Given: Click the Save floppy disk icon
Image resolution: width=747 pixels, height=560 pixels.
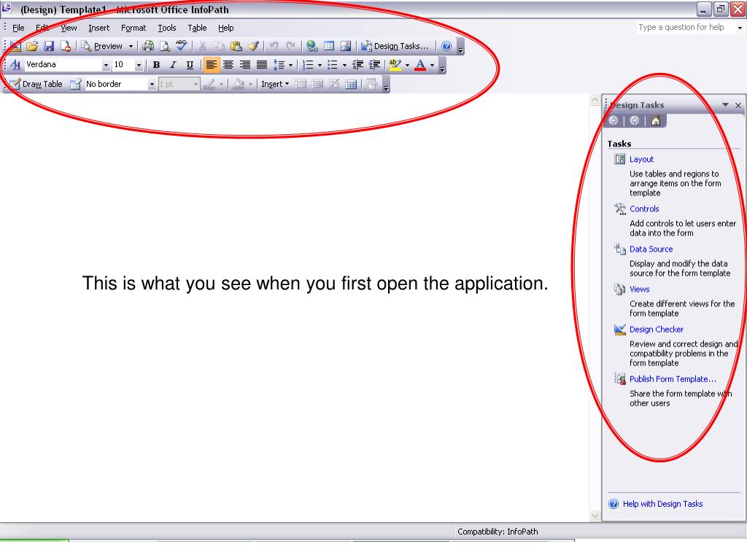Looking at the screenshot, I should 49,46.
